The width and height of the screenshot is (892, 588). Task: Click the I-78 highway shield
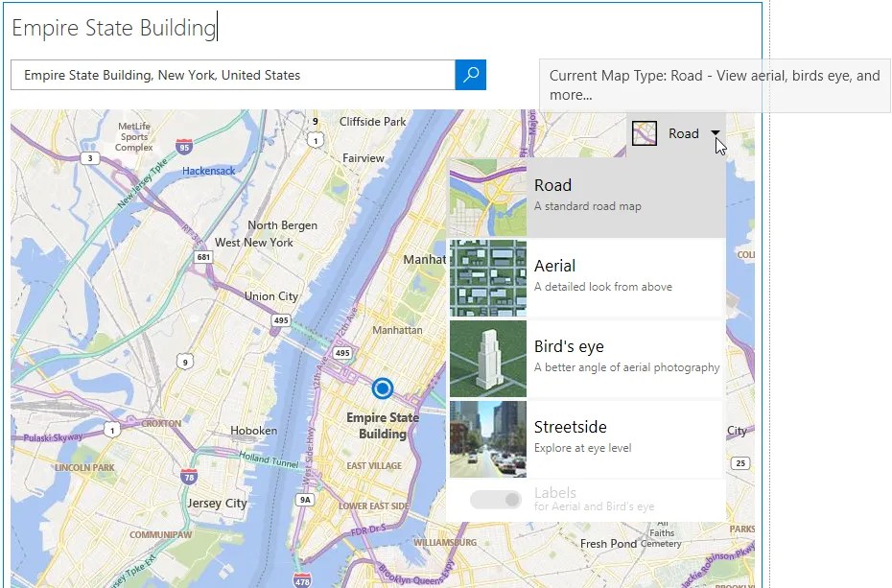click(189, 477)
